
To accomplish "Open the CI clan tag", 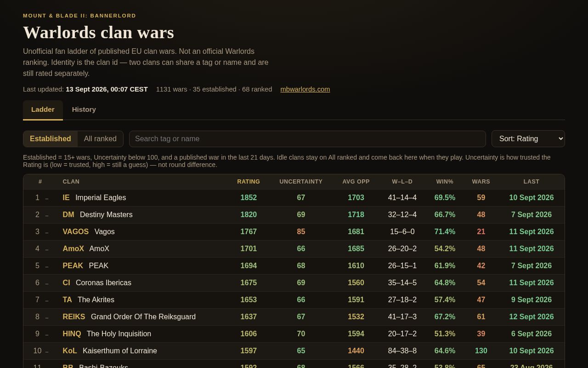I will (67, 283).
